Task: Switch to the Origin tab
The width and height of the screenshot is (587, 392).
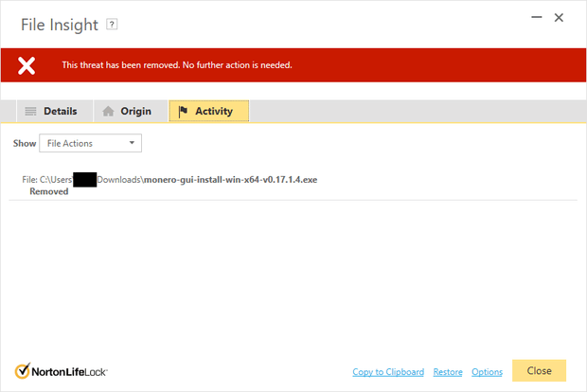Action: coord(131,111)
